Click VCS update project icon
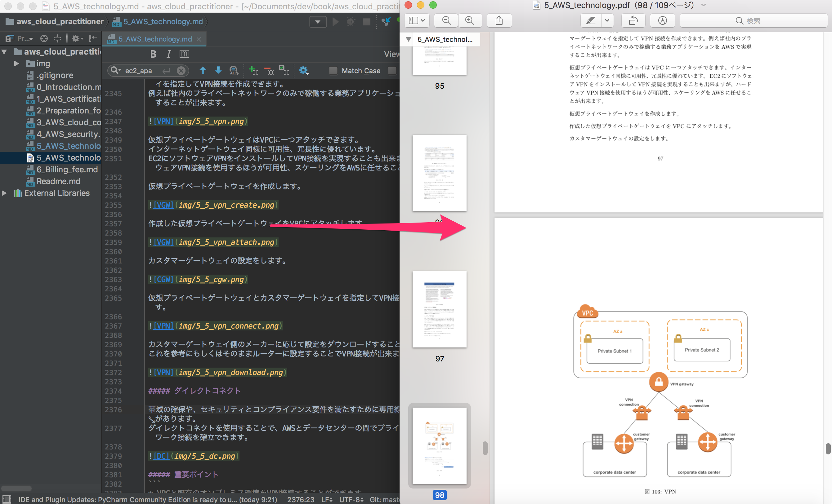 coord(386,22)
